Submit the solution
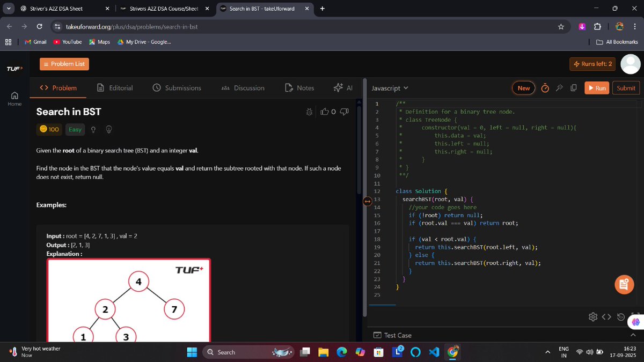This screenshot has width=644, height=362. coord(626,88)
